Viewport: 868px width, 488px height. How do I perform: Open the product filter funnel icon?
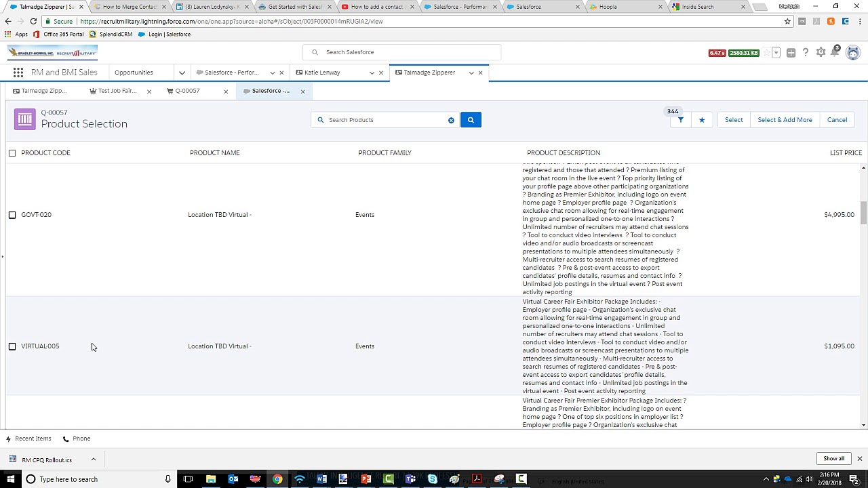680,120
